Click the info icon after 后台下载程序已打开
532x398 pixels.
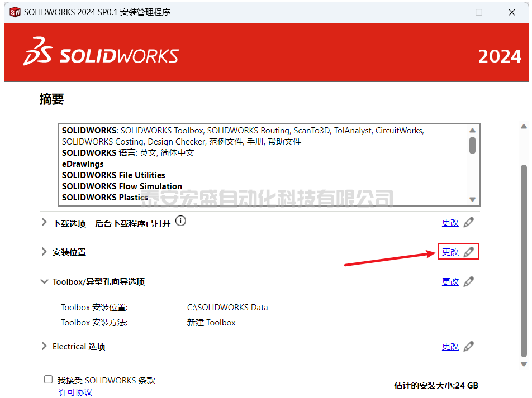click(x=180, y=221)
